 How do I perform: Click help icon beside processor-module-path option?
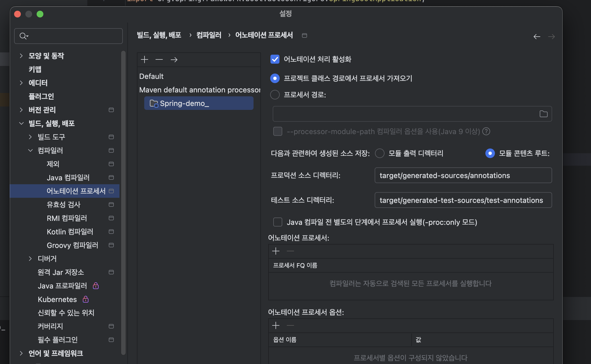[x=486, y=132]
